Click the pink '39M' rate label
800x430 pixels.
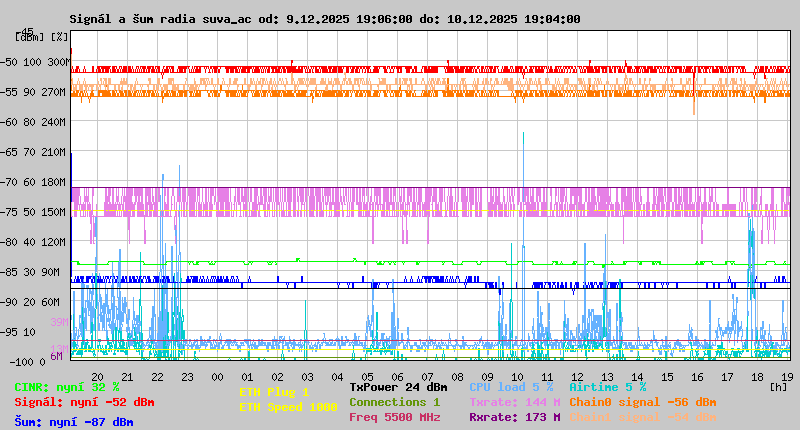[x=59, y=322]
